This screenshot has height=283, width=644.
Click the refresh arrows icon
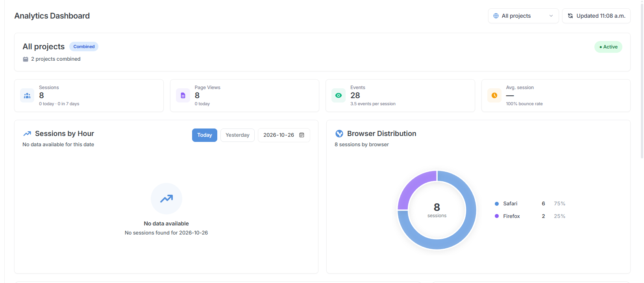(x=570, y=16)
